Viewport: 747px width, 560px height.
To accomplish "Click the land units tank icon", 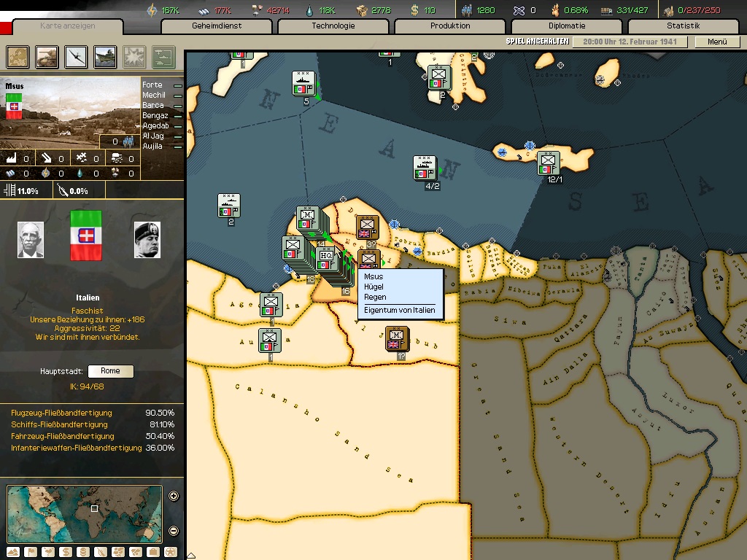I will pyautogui.click(x=47, y=56).
